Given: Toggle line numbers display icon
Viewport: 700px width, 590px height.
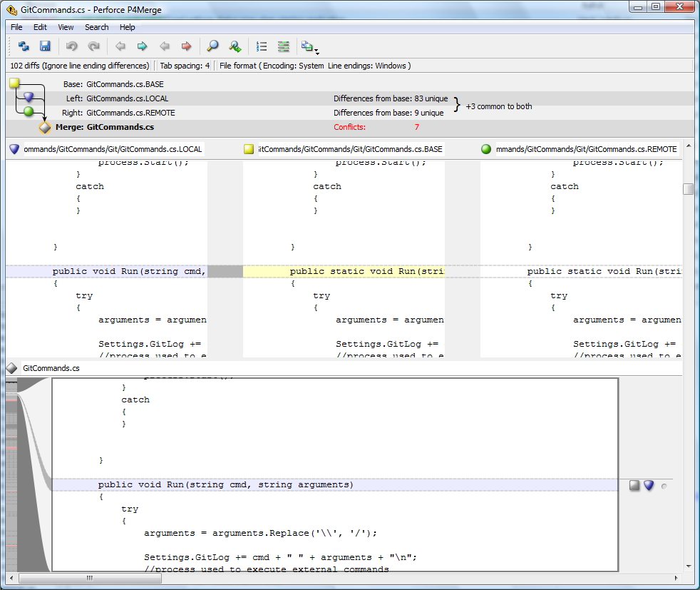Looking at the screenshot, I should [262, 46].
